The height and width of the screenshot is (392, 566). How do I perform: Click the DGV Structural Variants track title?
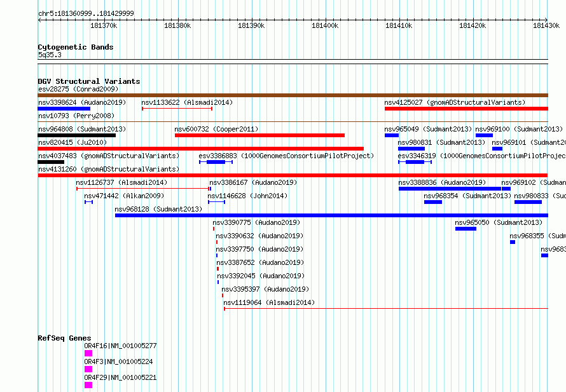tap(89, 81)
